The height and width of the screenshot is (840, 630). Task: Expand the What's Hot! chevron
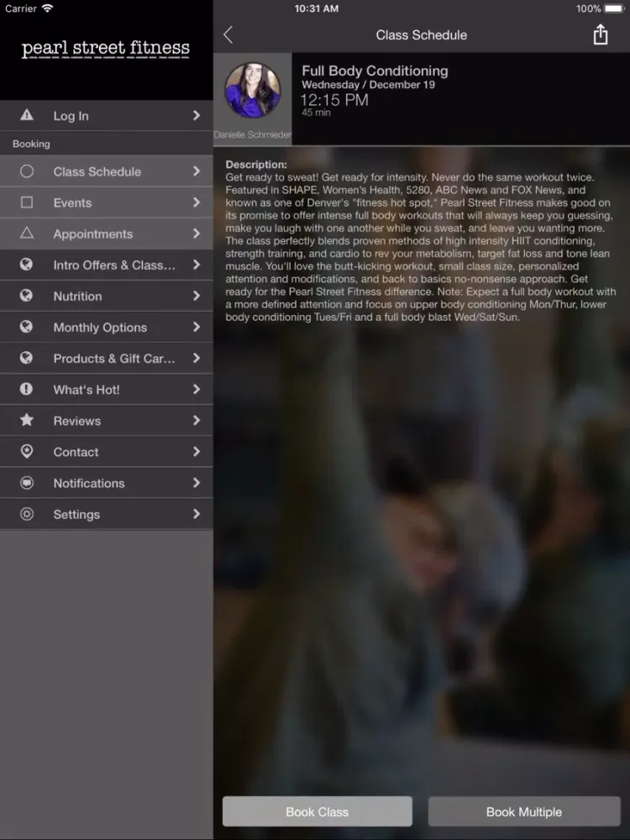tap(197, 389)
